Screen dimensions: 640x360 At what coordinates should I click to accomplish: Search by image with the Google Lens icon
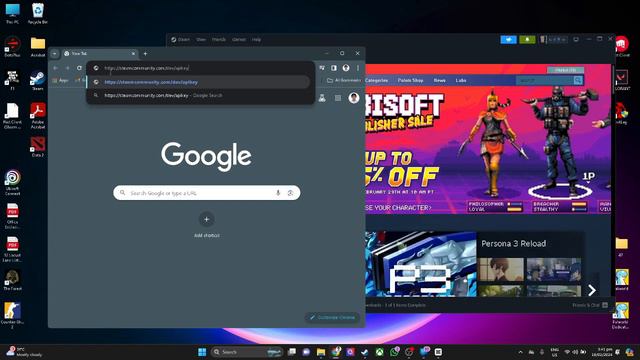coord(291,193)
